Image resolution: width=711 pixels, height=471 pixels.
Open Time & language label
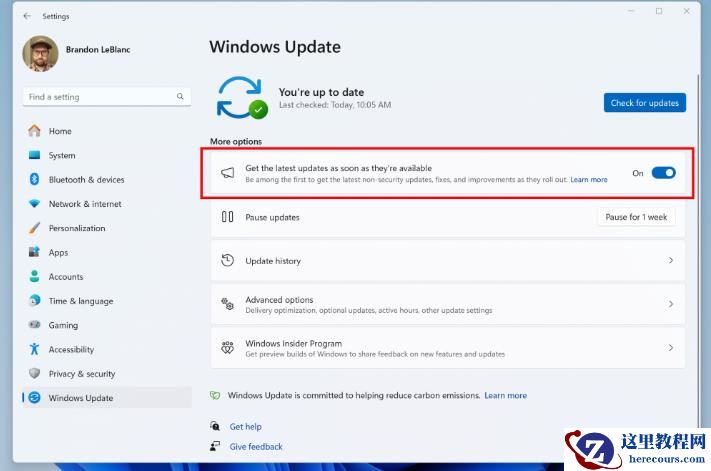click(81, 301)
